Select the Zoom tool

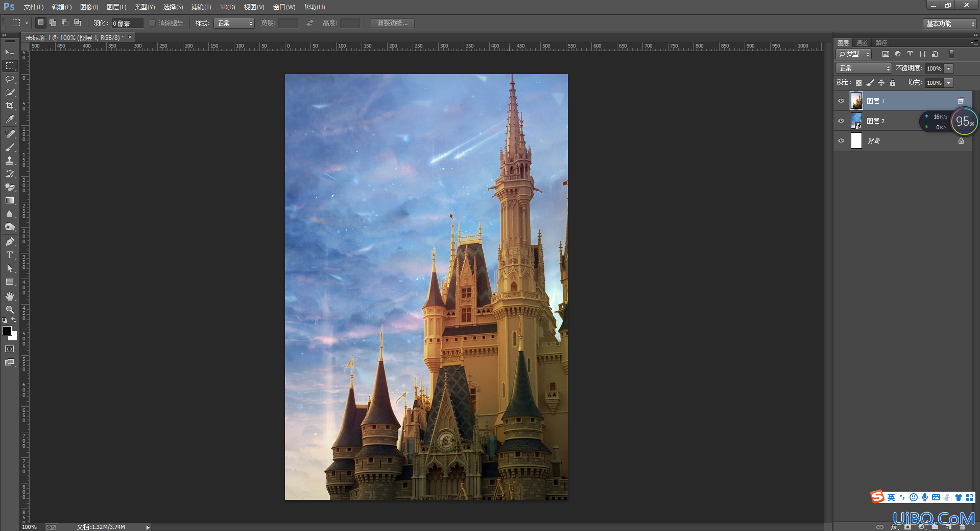[10, 310]
